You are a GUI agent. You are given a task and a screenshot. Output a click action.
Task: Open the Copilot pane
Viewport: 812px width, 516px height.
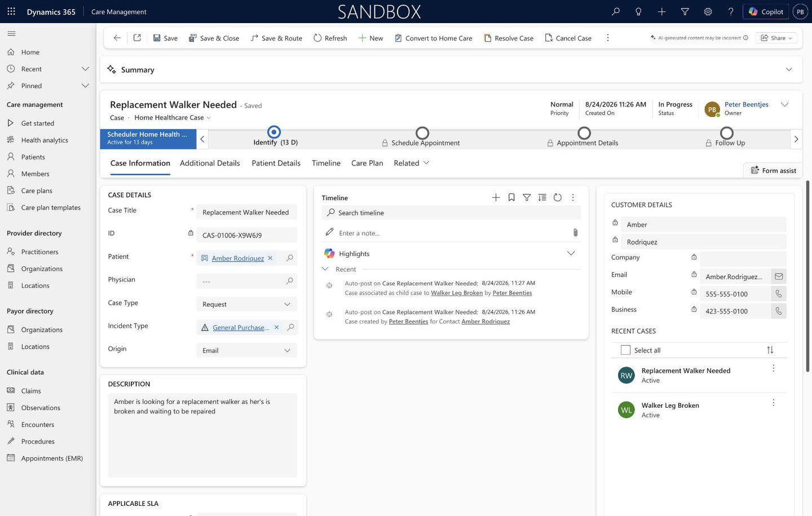[x=766, y=11]
